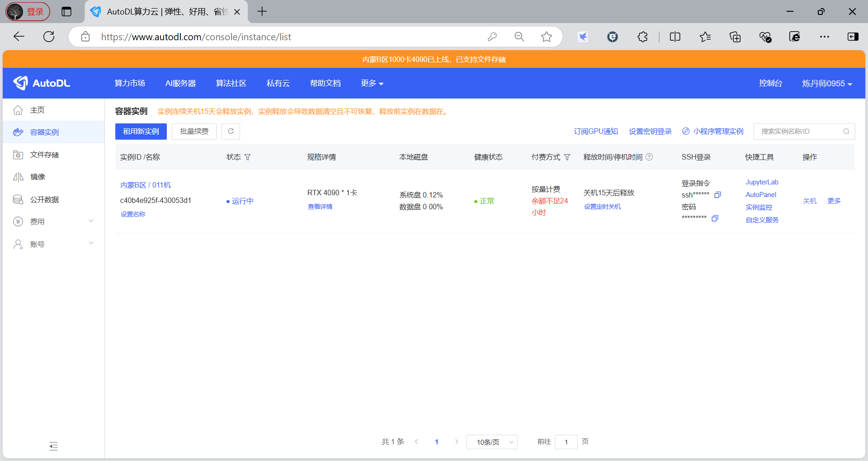868x461 pixels.
Task: Click the password key icon in address bar
Action: (x=492, y=37)
